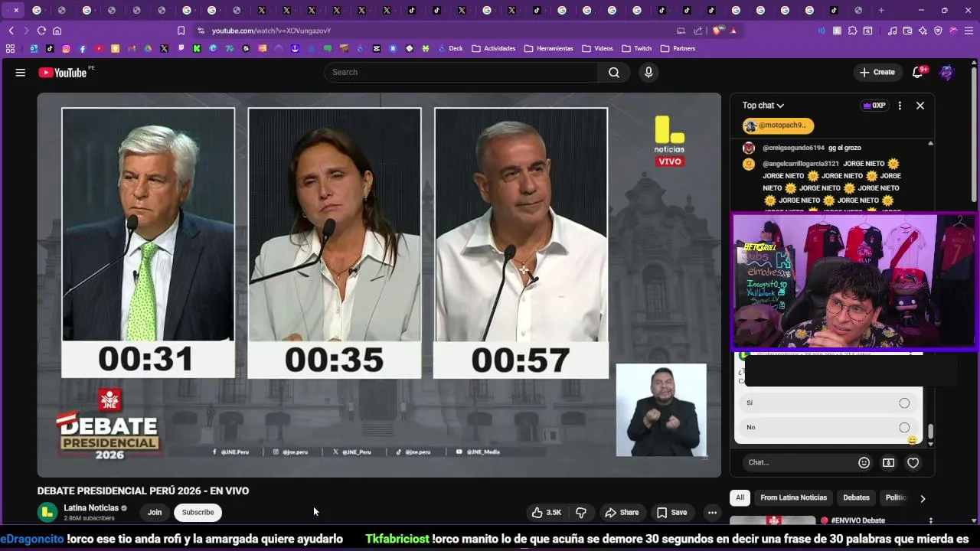Open browser wallet icon
The height and width of the screenshot is (551, 980).
(907, 31)
